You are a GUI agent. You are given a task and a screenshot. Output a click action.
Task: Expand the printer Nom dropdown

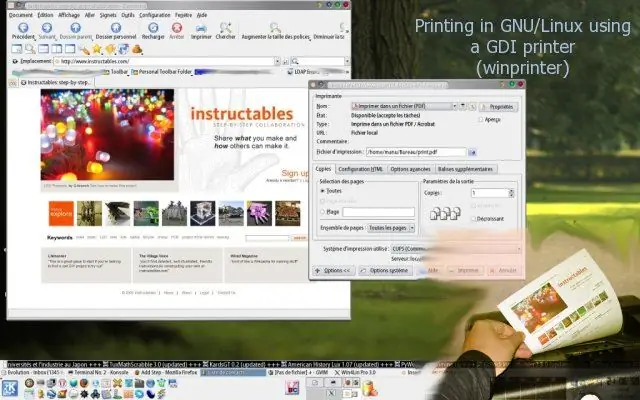pyautogui.click(x=454, y=106)
